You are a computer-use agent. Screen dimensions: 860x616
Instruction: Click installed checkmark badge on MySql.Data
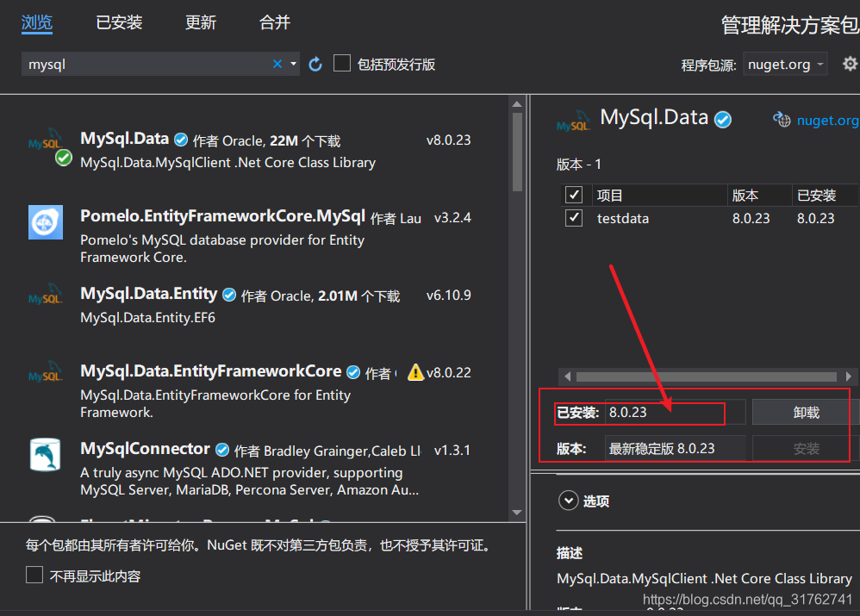[64, 158]
